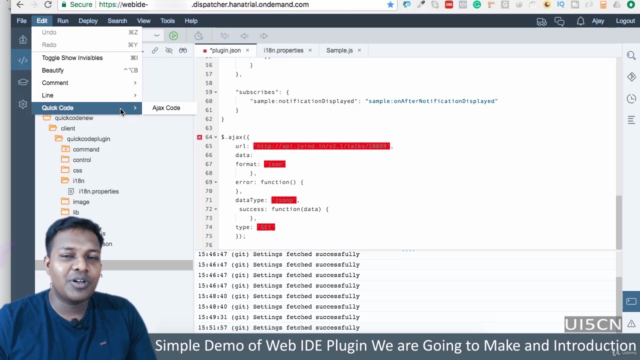Click the glasses icon in workspace toolbar
The image size is (640, 360).
[x=183, y=51]
